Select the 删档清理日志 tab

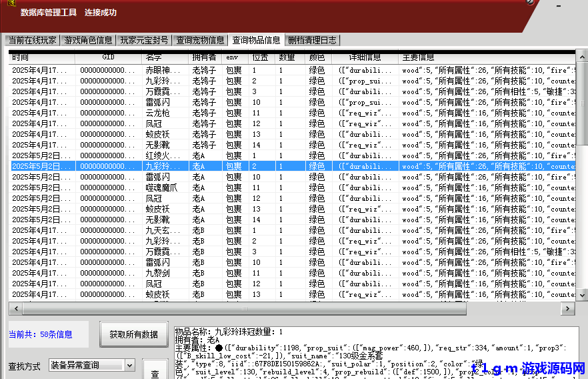point(312,40)
